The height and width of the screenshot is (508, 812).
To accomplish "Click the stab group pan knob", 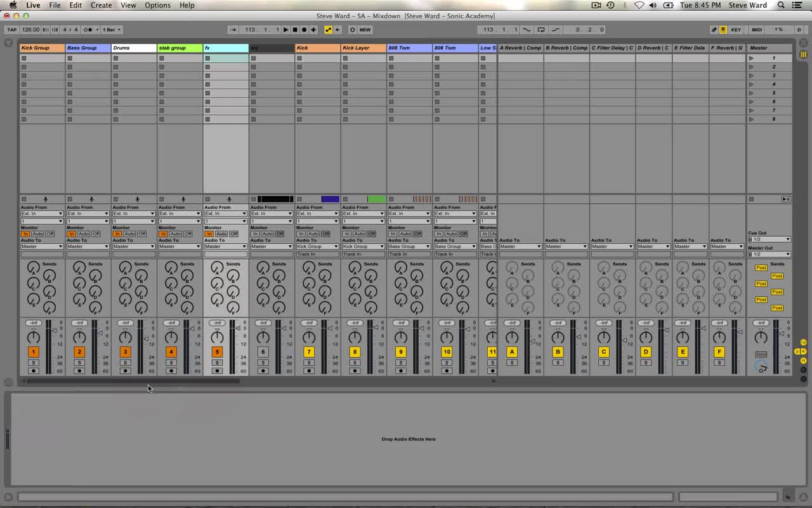I will pos(171,338).
